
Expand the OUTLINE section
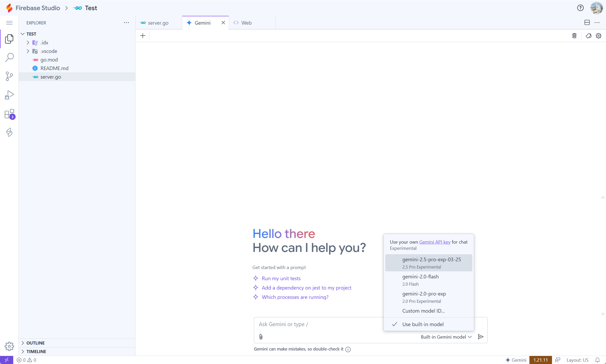(x=77, y=343)
